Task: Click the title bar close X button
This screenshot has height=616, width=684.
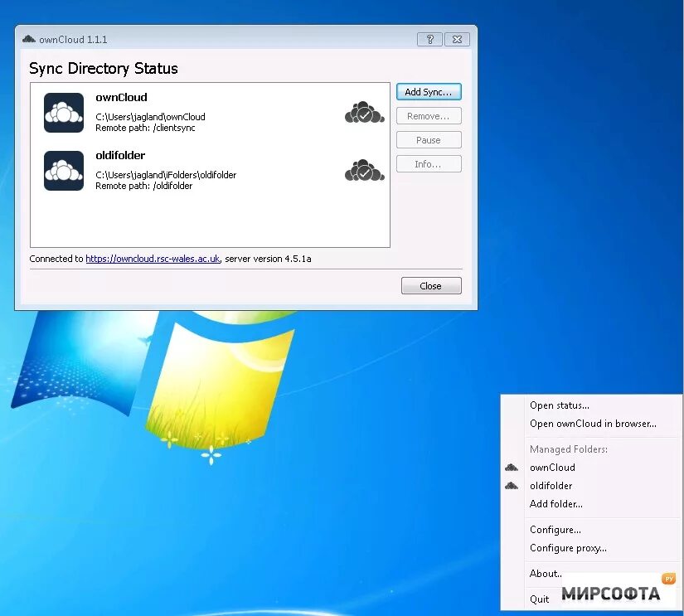Action: click(x=457, y=39)
